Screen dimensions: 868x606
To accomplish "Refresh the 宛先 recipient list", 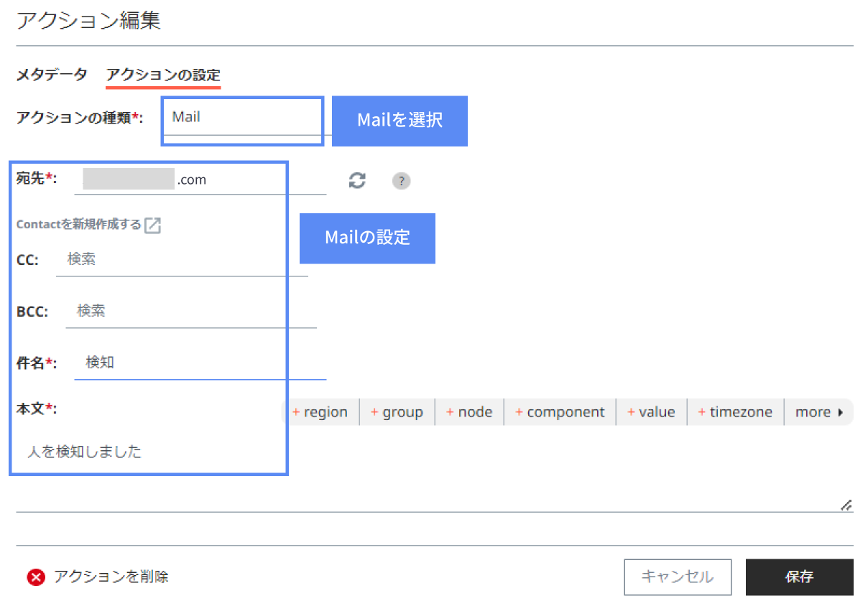I will [357, 181].
